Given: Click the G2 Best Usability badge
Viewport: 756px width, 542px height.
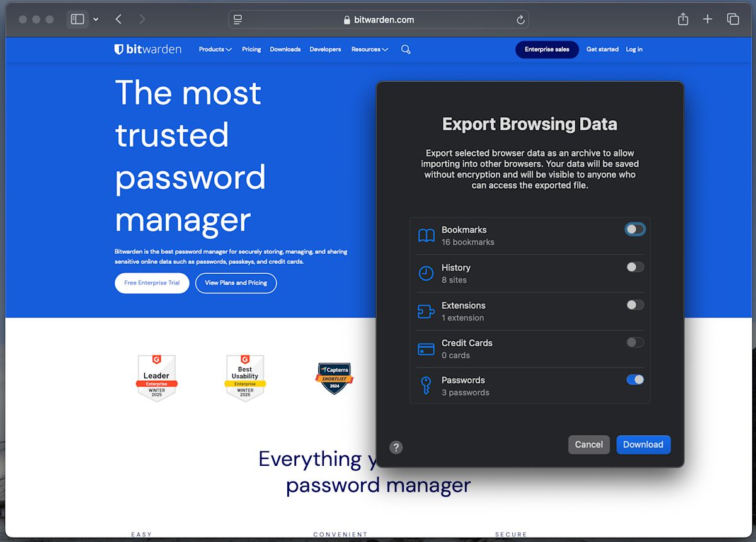Looking at the screenshot, I should click(x=245, y=378).
